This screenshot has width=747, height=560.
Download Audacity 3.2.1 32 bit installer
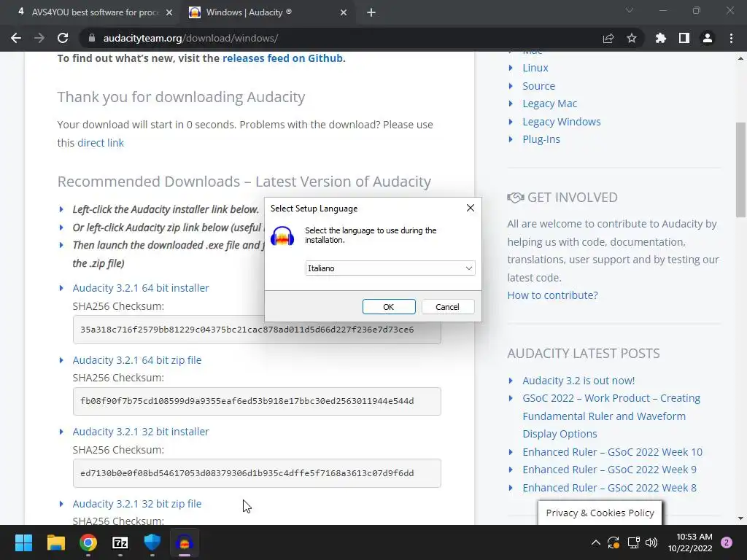click(141, 432)
